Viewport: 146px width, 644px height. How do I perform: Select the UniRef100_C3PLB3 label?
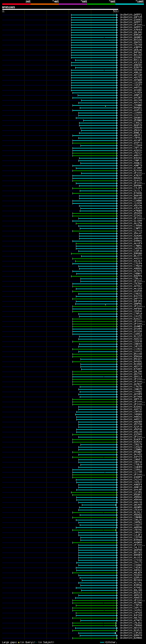coord(131,633)
